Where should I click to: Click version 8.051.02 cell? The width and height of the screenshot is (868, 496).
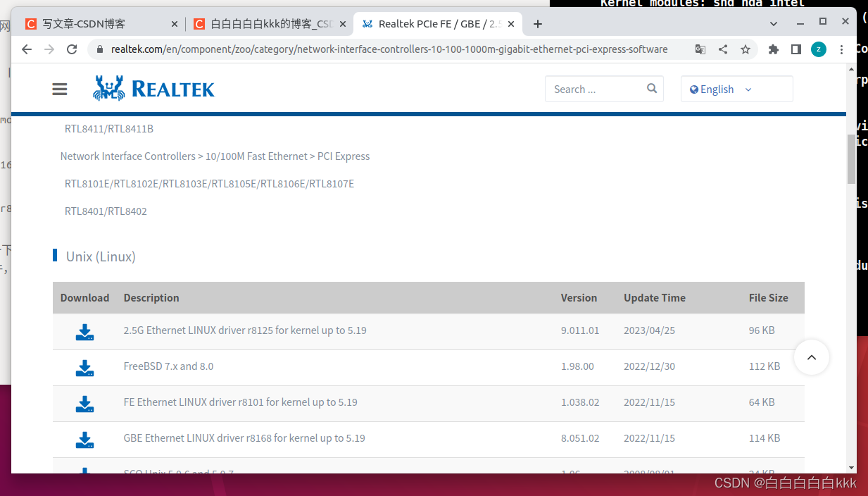pos(580,438)
